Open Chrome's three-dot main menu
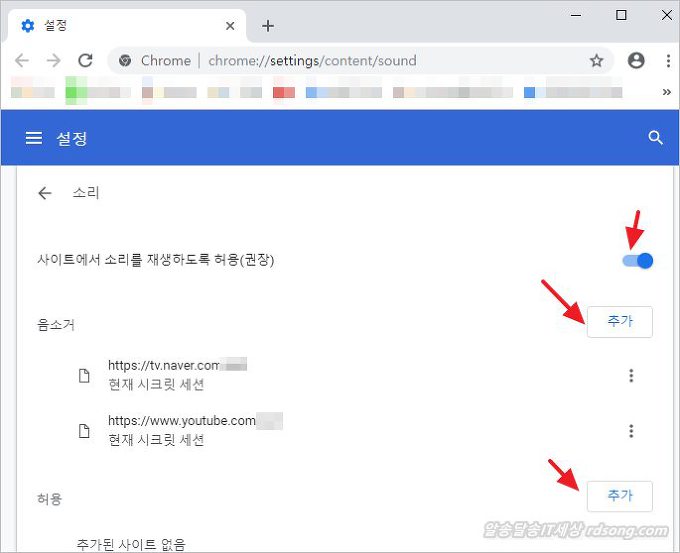This screenshot has height=553, width=680. click(x=667, y=61)
